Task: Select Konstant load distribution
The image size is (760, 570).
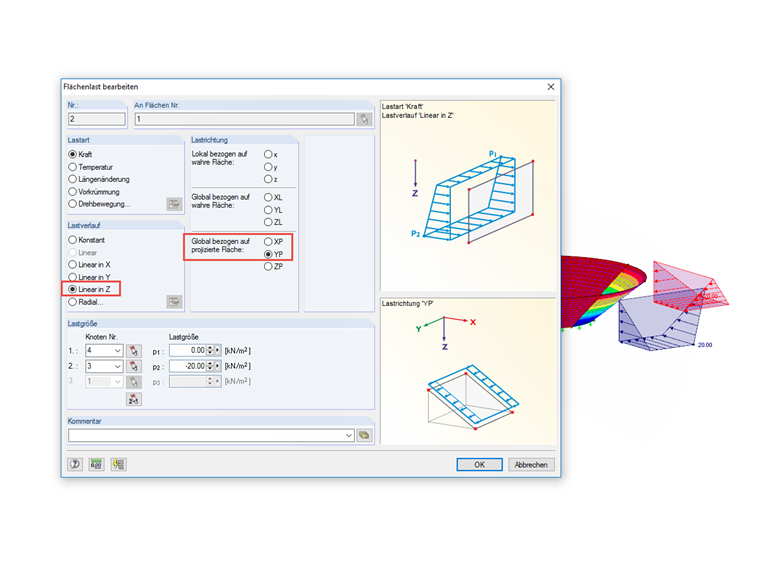Action: [x=73, y=240]
